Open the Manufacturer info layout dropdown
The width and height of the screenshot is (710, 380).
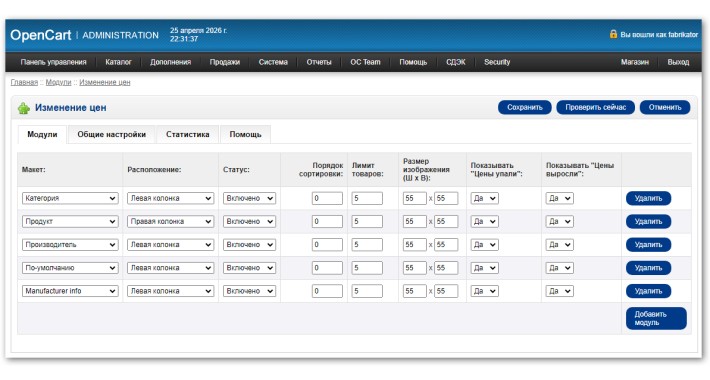point(70,291)
